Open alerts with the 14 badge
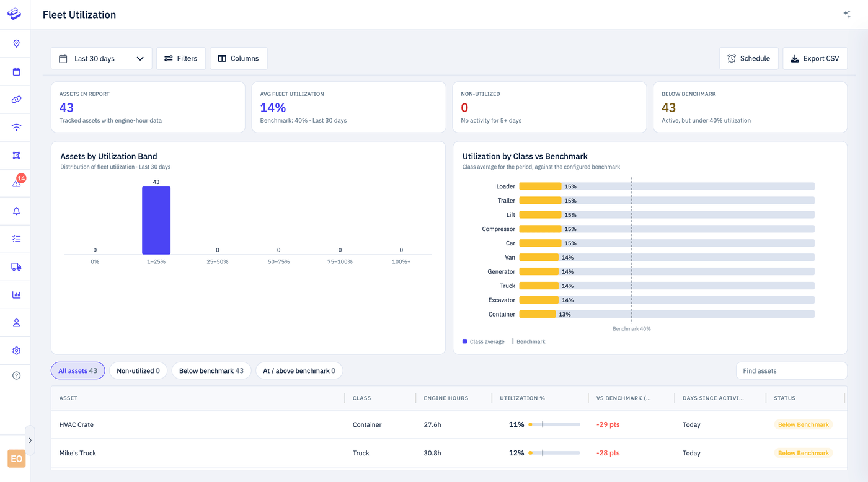868x482 pixels. (x=17, y=183)
